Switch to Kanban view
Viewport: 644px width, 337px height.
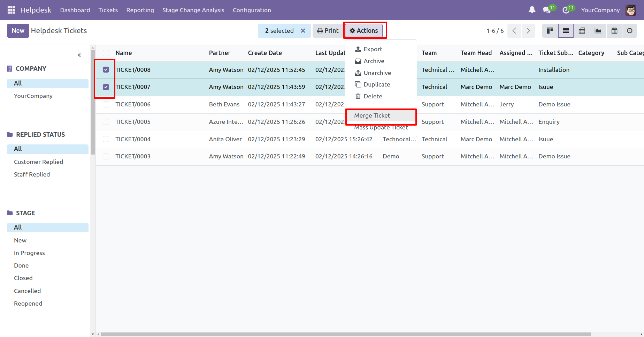coord(550,31)
